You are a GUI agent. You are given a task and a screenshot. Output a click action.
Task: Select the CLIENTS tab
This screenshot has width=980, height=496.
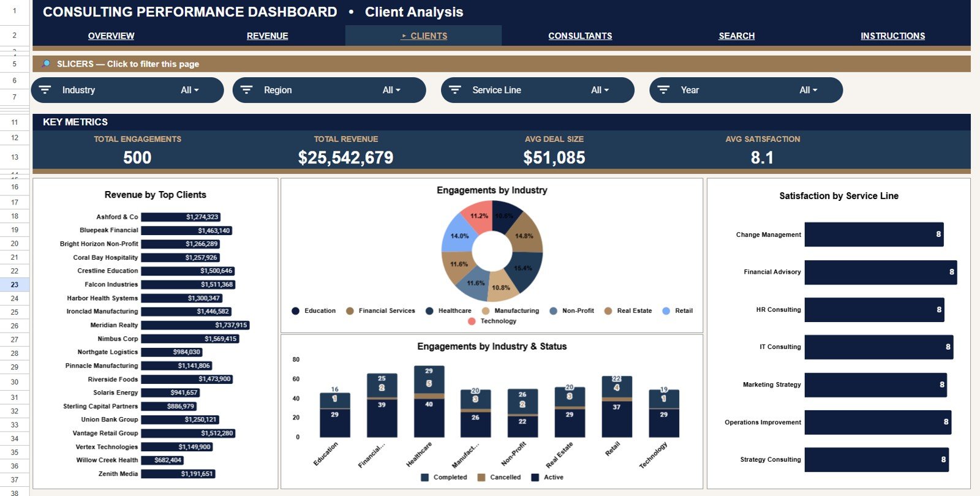coord(424,36)
